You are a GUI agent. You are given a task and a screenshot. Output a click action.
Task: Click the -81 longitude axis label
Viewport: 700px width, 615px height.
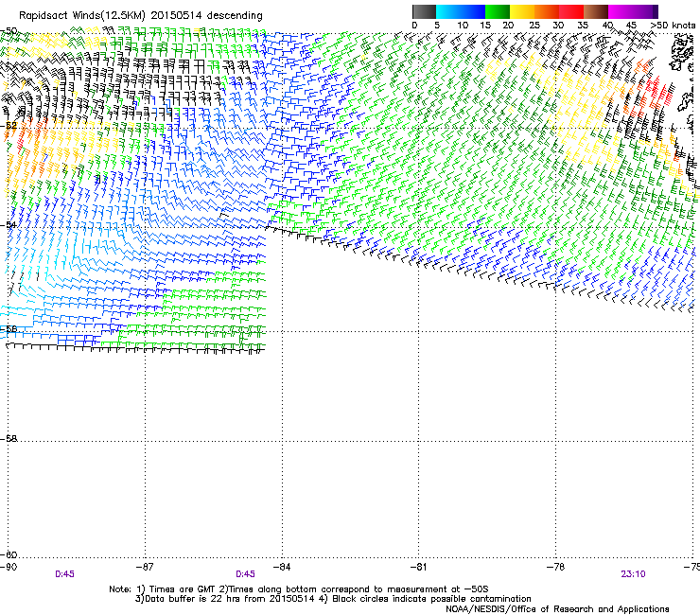(x=418, y=567)
